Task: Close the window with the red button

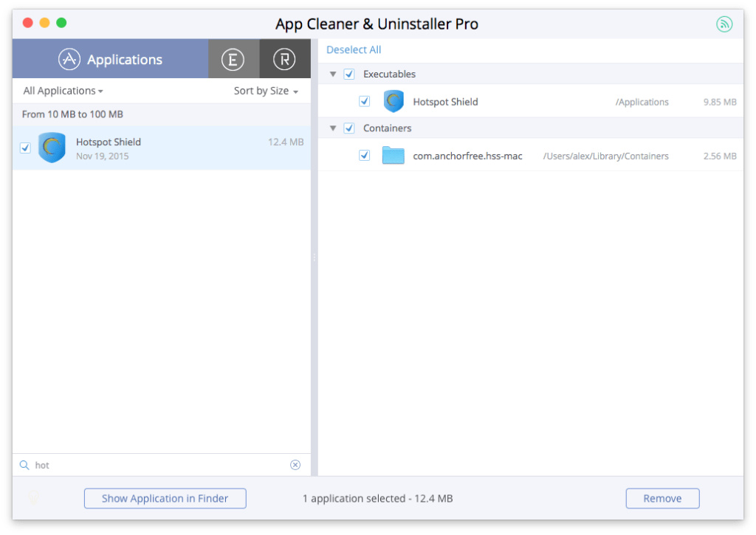Action: pos(28,23)
